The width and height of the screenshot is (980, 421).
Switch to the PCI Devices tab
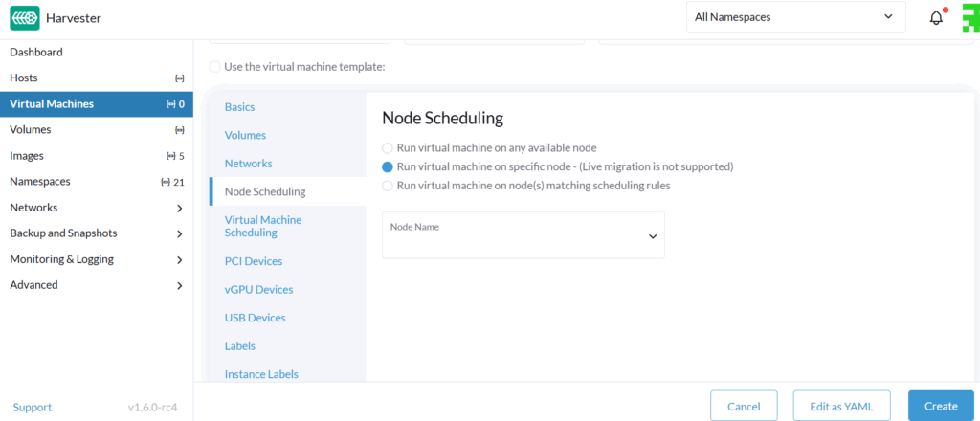[253, 261]
